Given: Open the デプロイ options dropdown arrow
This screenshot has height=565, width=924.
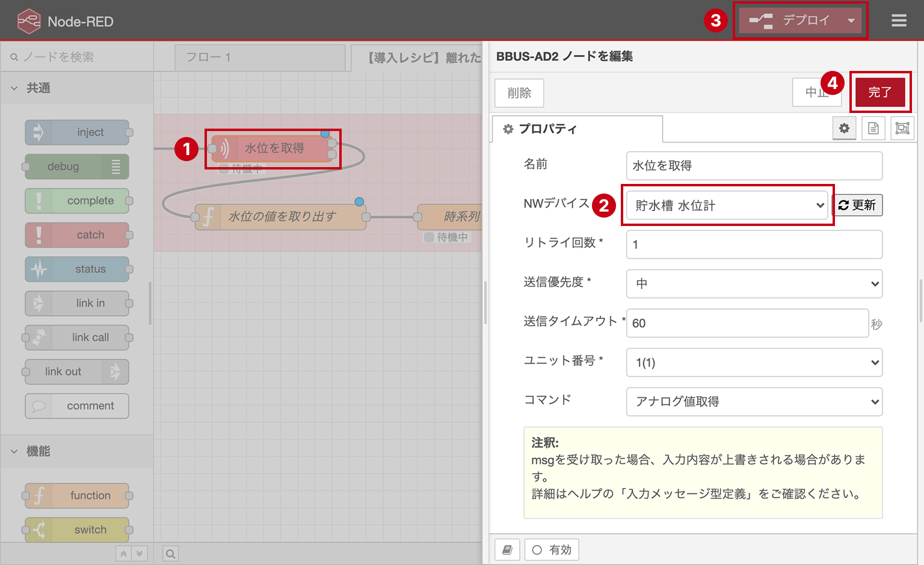Looking at the screenshot, I should pos(851,20).
